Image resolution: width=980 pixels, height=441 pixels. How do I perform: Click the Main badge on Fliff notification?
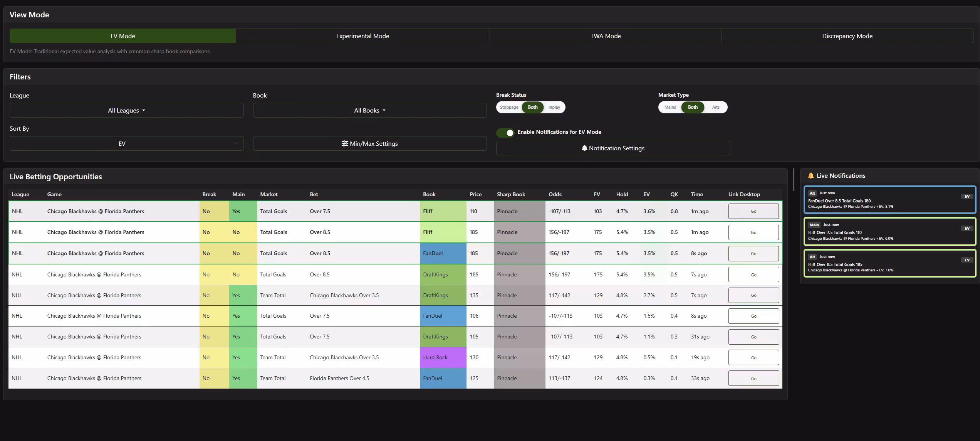tap(814, 225)
